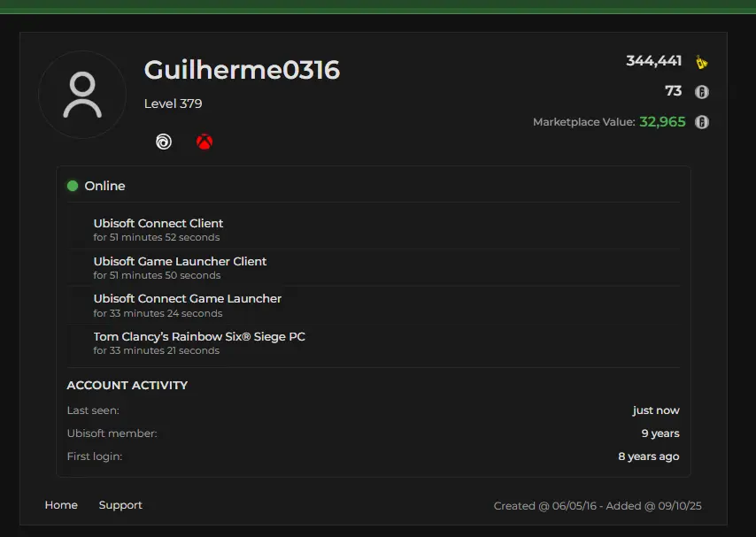Click the '9 years' value
This screenshot has height=537, width=756.
[660, 433]
